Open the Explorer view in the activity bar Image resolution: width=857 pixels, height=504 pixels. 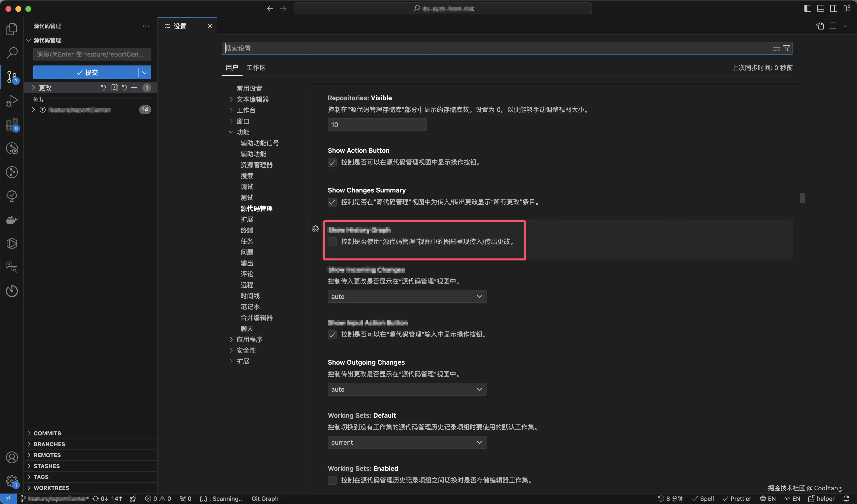[x=12, y=29]
